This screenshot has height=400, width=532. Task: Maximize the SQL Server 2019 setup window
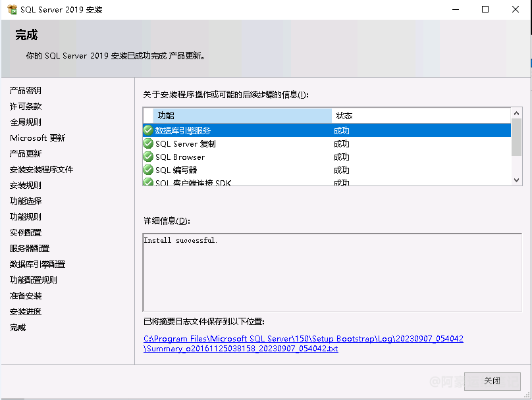click(x=485, y=9)
